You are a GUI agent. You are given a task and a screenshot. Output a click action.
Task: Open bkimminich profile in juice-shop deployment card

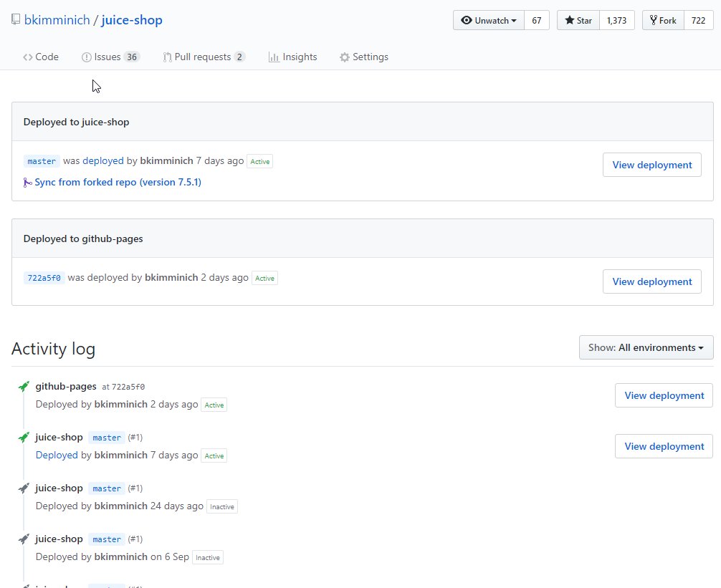click(166, 160)
